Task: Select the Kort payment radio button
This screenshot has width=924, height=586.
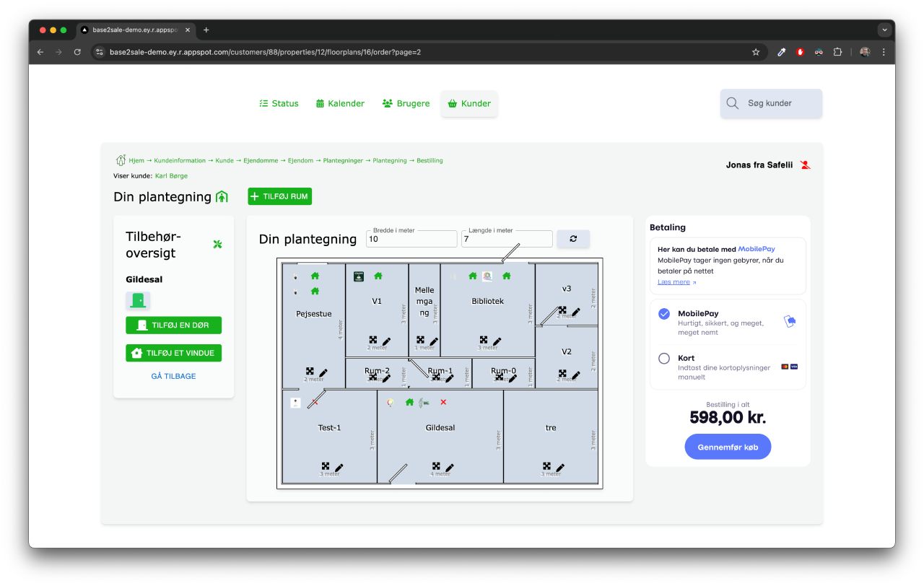Action: 664,358
